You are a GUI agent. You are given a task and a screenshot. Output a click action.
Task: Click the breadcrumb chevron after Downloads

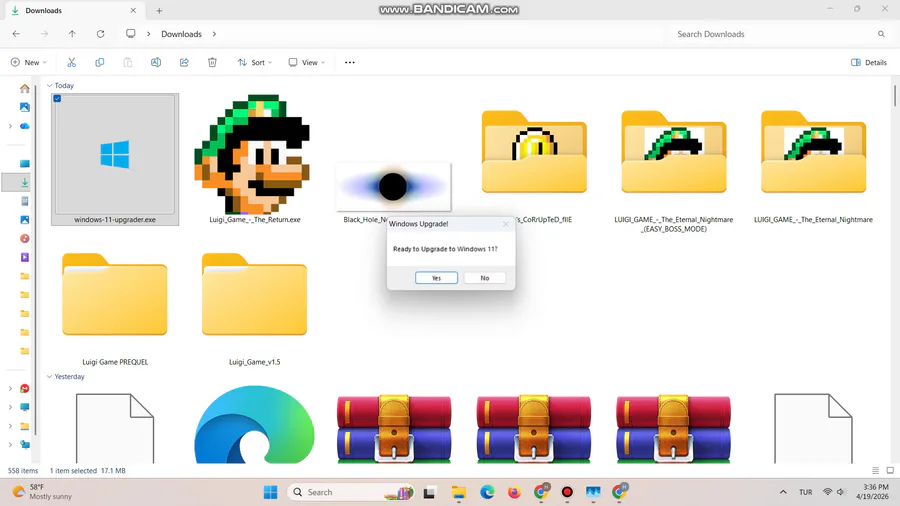pos(214,34)
